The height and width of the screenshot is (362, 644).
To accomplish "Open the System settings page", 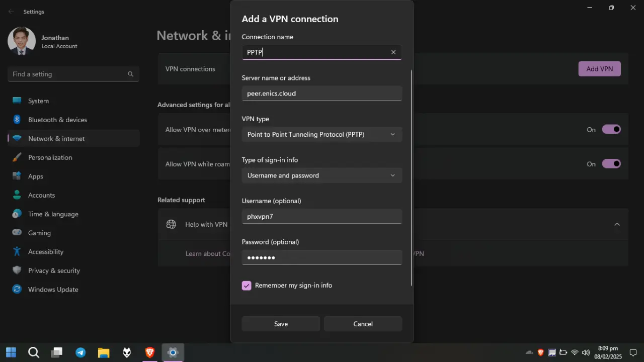I will coord(73,101).
